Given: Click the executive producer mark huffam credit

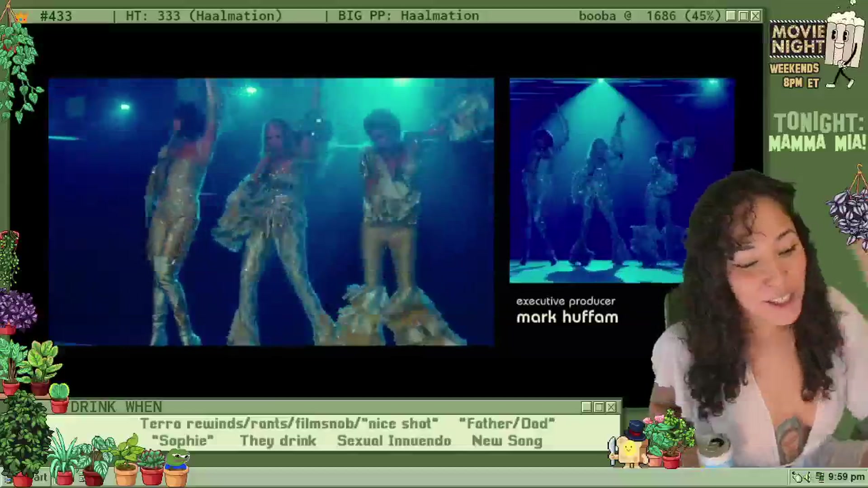Looking at the screenshot, I should pyautogui.click(x=567, y=310).
